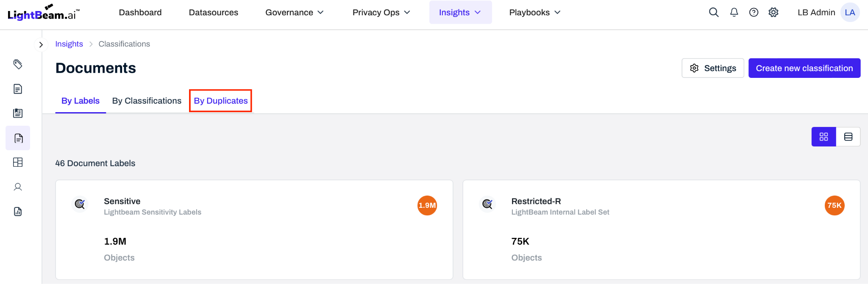Open the report chart sidebar icon
The image size is (868, 284).
(x=18, y=212)
